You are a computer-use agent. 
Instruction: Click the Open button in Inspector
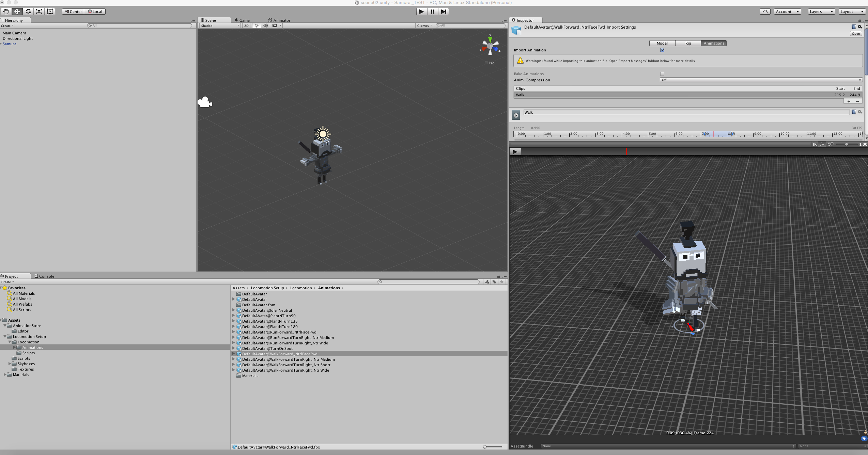point(856,34)
